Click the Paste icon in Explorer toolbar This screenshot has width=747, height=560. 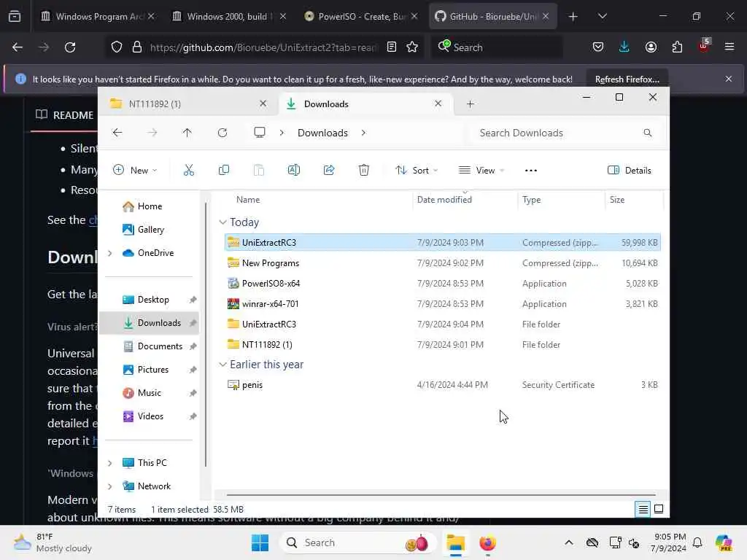click(259, 170)
